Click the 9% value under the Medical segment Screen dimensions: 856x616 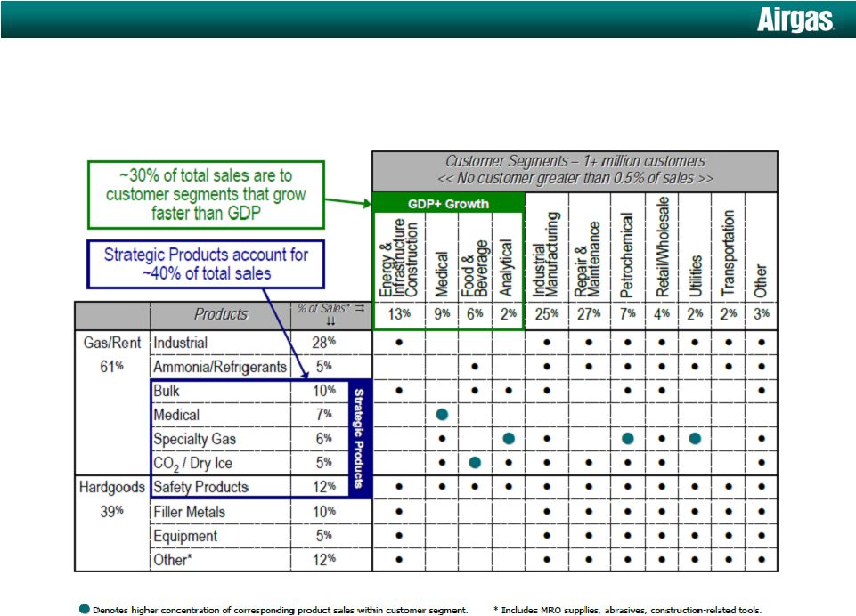tap(442, 314)
